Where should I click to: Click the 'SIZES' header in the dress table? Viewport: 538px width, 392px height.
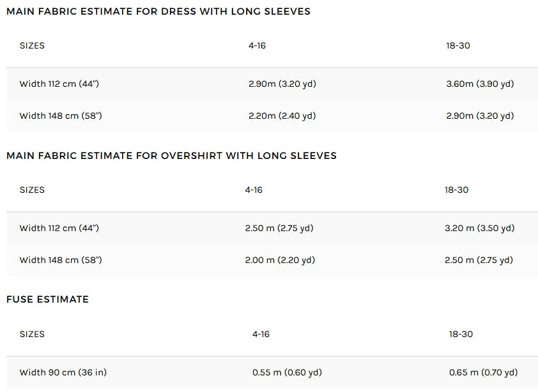(x=32, y=46)
